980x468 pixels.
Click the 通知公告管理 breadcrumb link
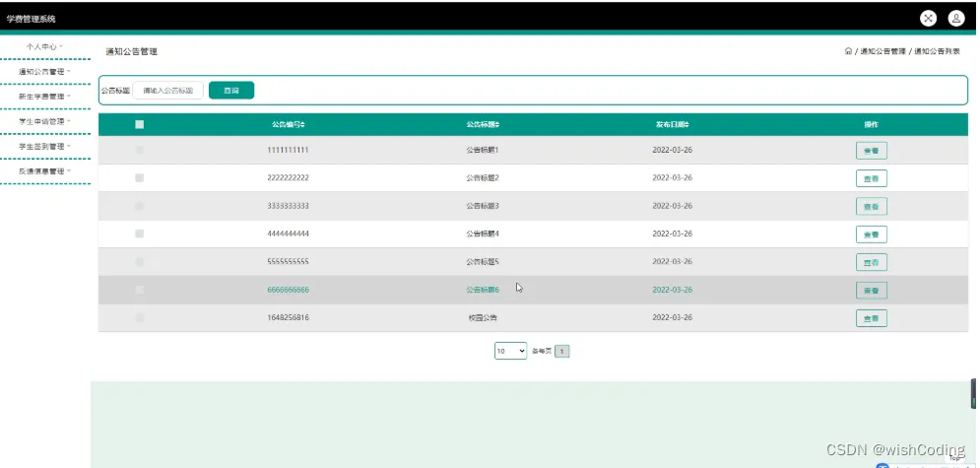[882, 52]
